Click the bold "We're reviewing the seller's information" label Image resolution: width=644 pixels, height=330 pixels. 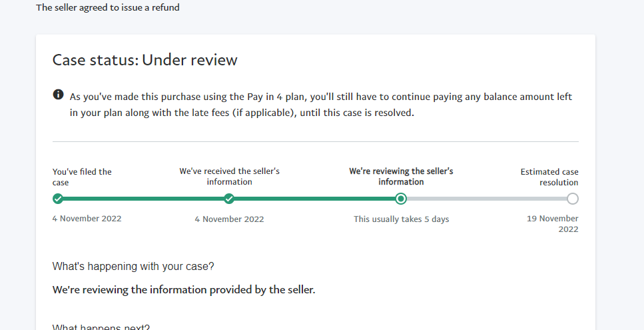click(x=401, y=176)
